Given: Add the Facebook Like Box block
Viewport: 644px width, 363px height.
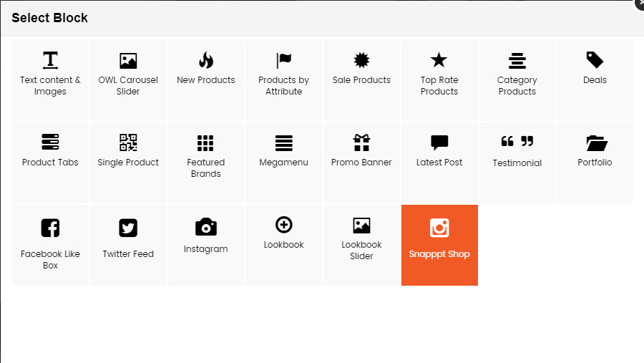Looking at the screenshot, I should click(50, 245).
